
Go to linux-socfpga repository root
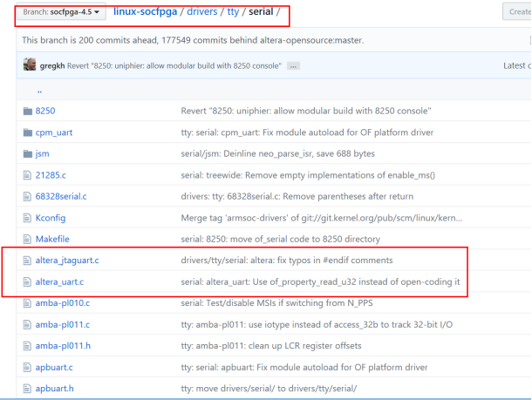click(x=146, y=11)
